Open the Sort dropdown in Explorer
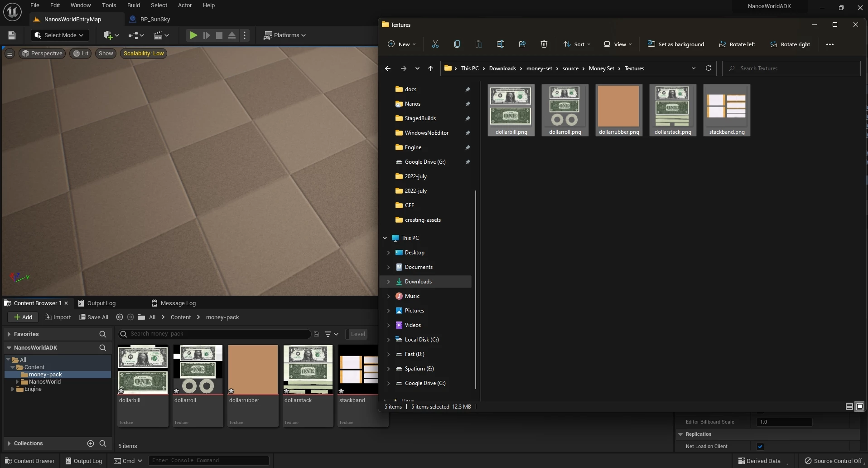 (577, 44)
